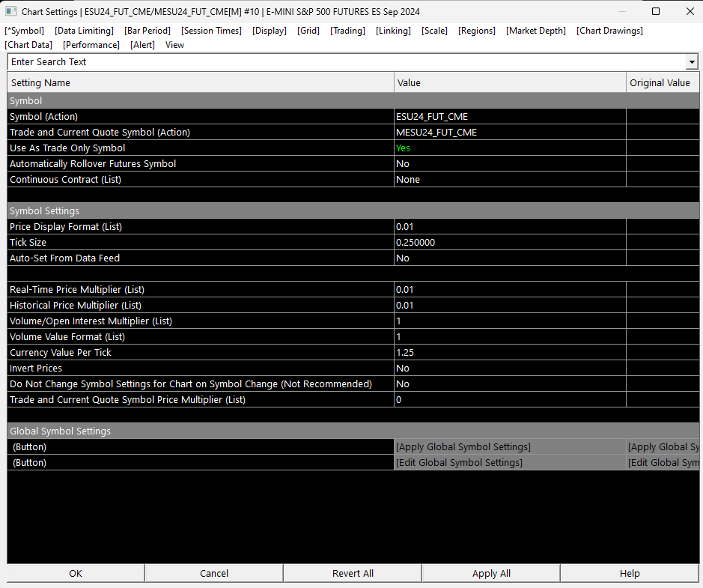Click the Cancel button

[214, 573]
